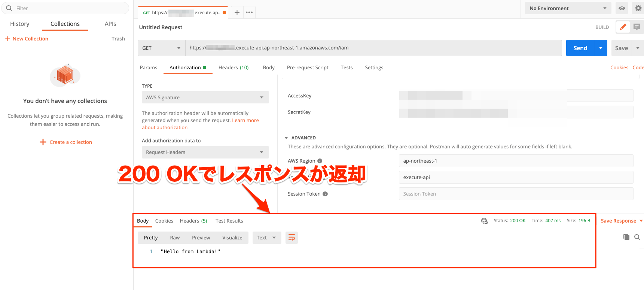This screenshot has width=644, height=290.
Task: Toggle the wrap lines icon in response
Action: [292, 238]
